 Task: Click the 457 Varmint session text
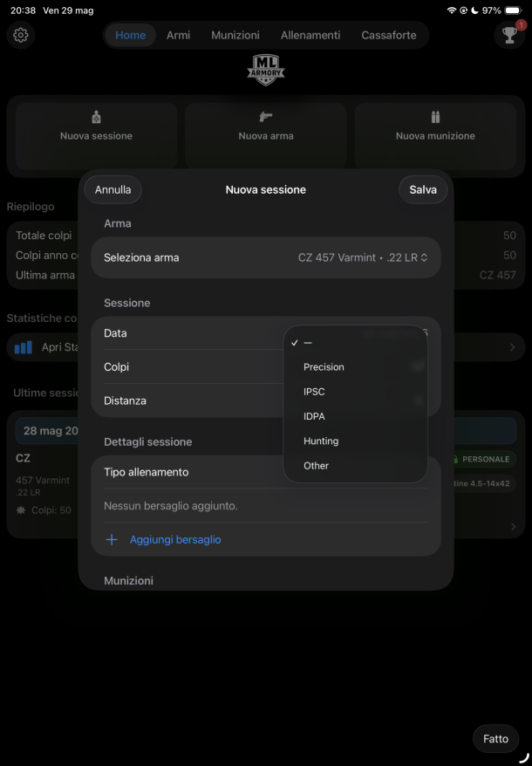43,480
